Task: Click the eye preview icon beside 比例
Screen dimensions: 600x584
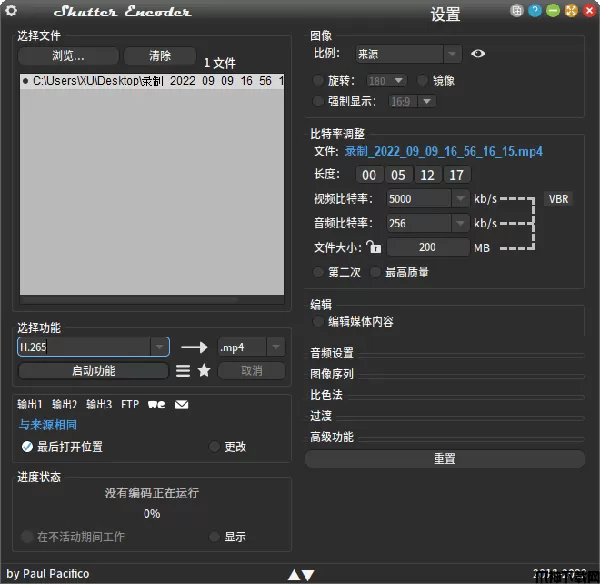Action: click(478, 54)
